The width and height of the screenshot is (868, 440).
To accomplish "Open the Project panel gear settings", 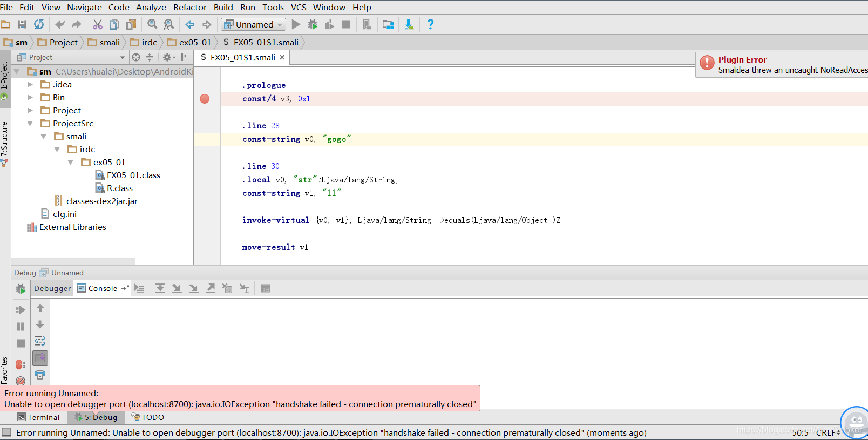I will click(x=169, y=57).
